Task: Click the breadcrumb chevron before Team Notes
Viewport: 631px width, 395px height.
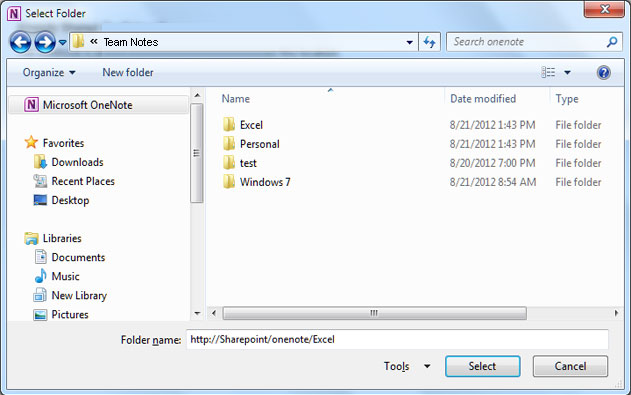Action: (94, 41)
